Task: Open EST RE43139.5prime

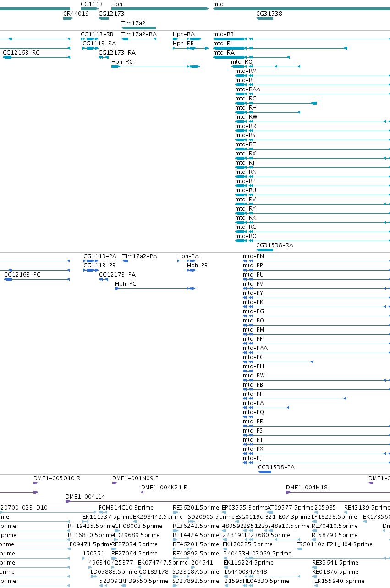Action: 367,508
